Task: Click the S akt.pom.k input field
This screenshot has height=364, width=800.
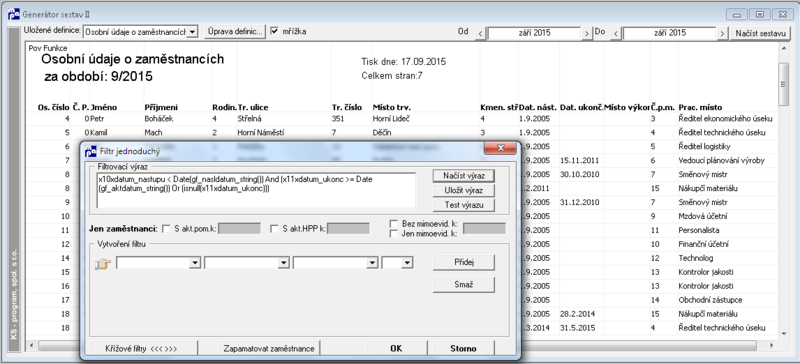Action: [239, 229]
